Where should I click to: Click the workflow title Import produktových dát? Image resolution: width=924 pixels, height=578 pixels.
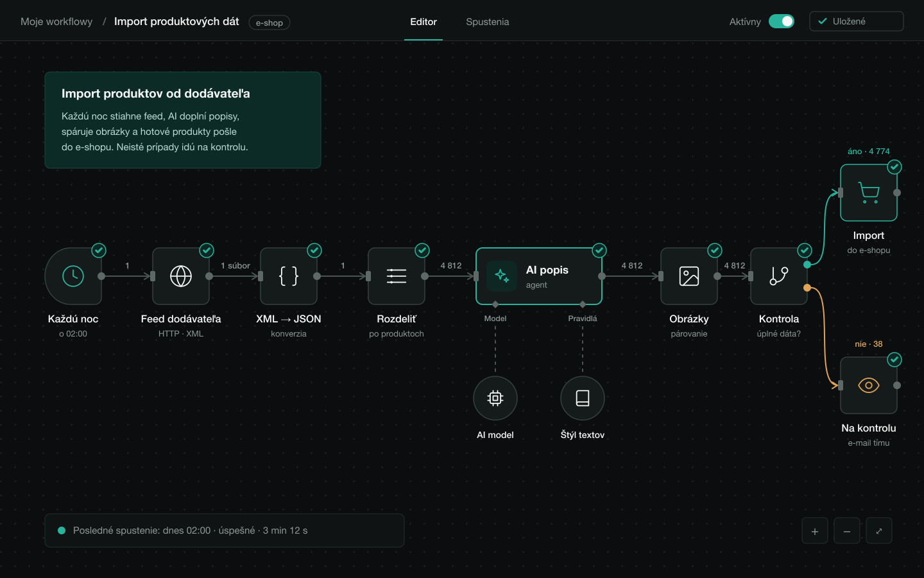pos(176,21)
